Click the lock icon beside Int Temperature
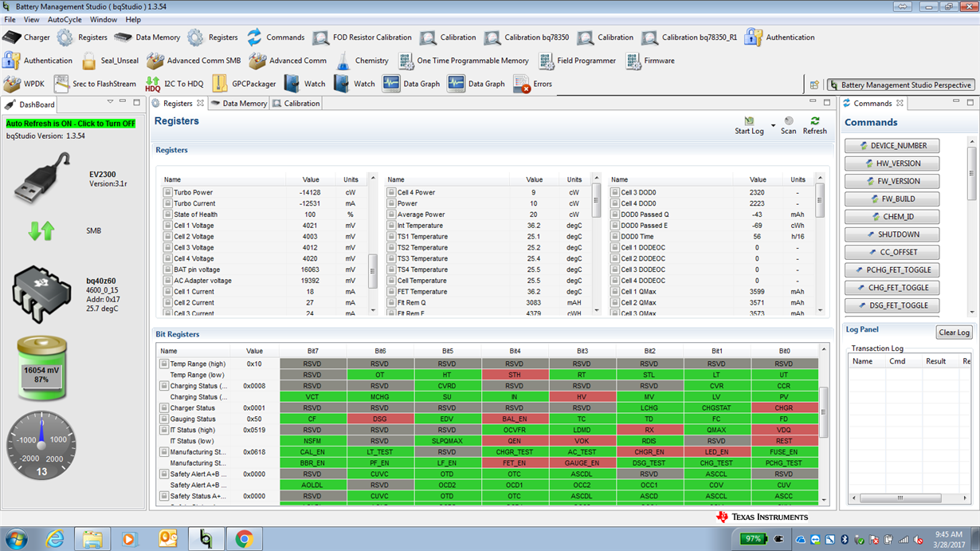The width and height of the screenshot is (980, 551). 391,226
